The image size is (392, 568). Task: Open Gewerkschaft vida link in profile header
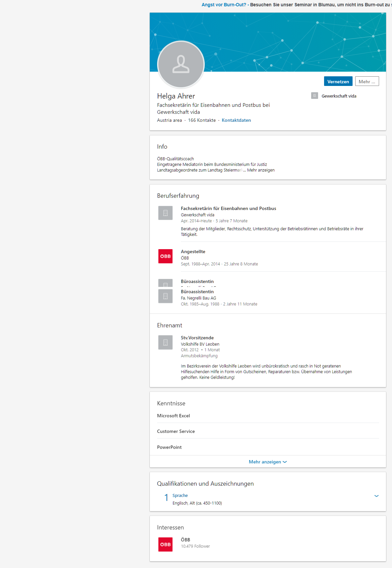[x=339, y=96]
